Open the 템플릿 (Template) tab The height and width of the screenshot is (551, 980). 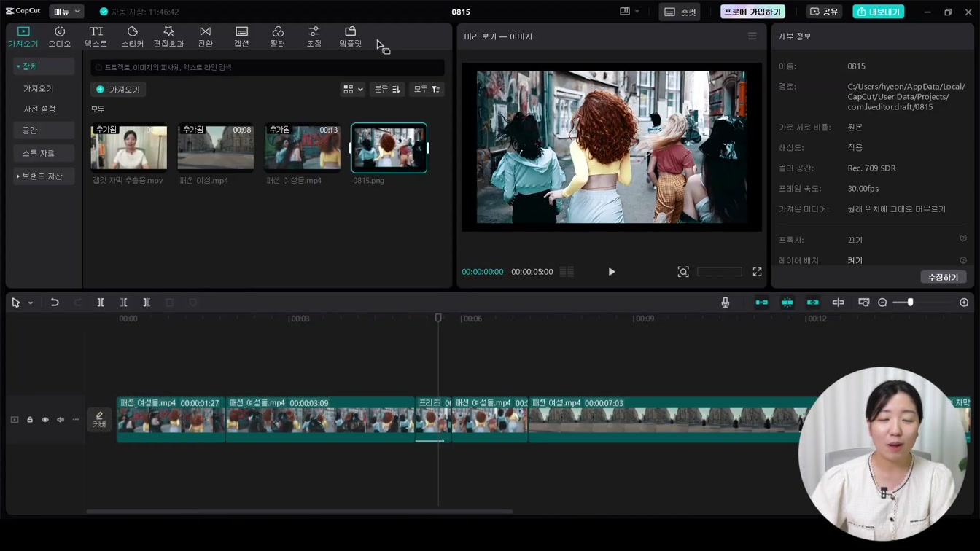point(350,36)
